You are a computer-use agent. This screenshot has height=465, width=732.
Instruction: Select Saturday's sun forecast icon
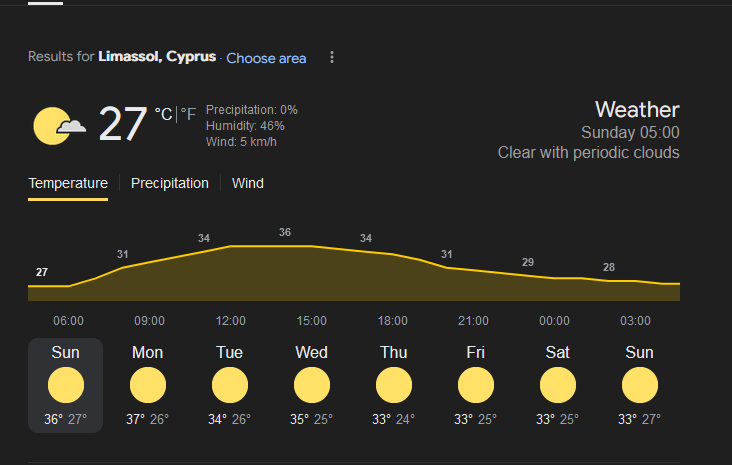tap(558, 385)
